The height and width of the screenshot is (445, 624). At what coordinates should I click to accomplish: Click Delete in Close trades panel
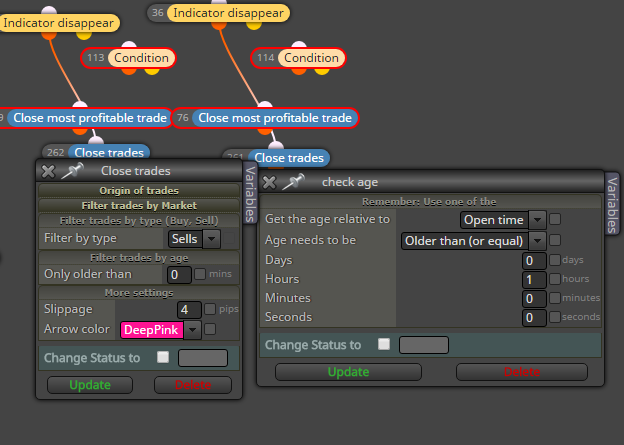(193, 385)
